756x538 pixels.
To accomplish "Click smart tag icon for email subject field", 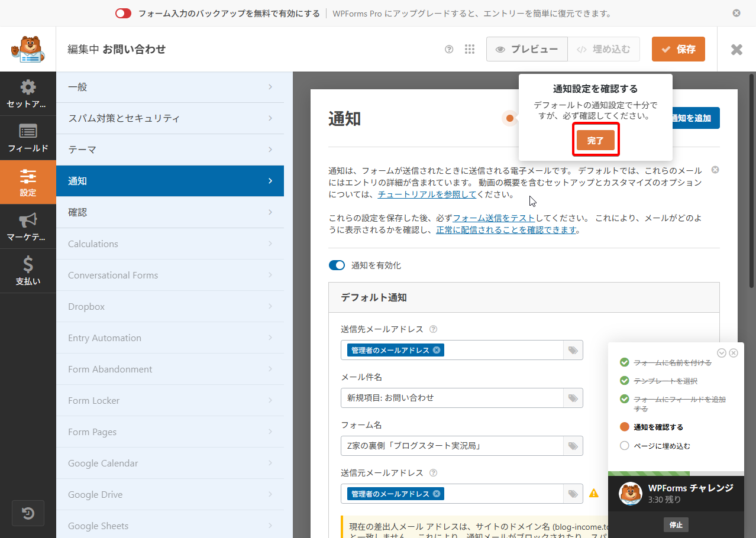I will pos(573,398).
